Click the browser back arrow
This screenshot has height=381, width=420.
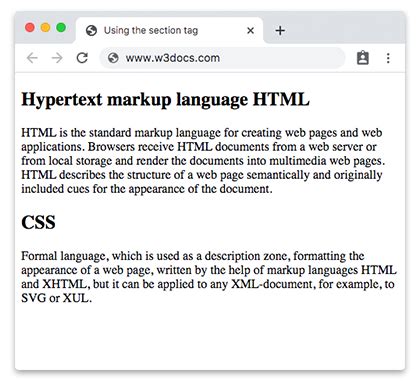point(32,58)
